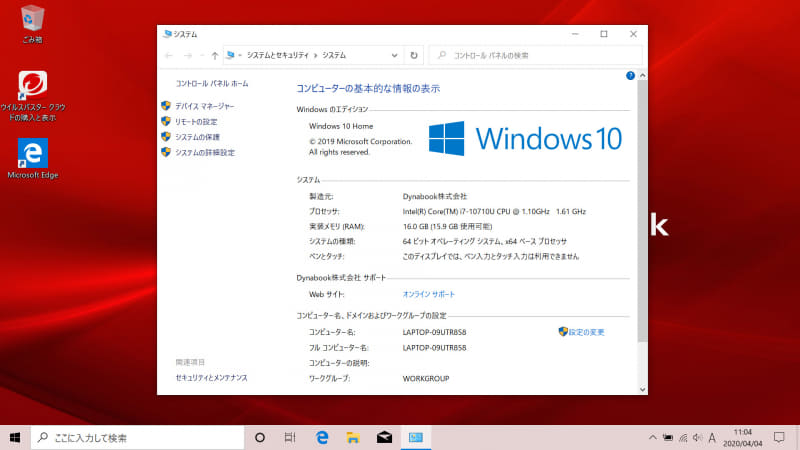Click the processor value Intel Core i7-10710U
Viewport: 800px width, 450px height.
[x=494, y=212]
